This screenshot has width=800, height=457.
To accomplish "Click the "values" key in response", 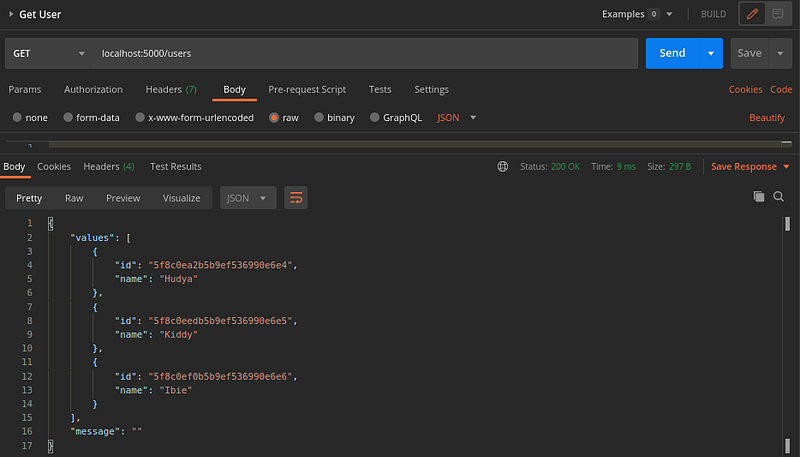I will (x=92, y=238).
